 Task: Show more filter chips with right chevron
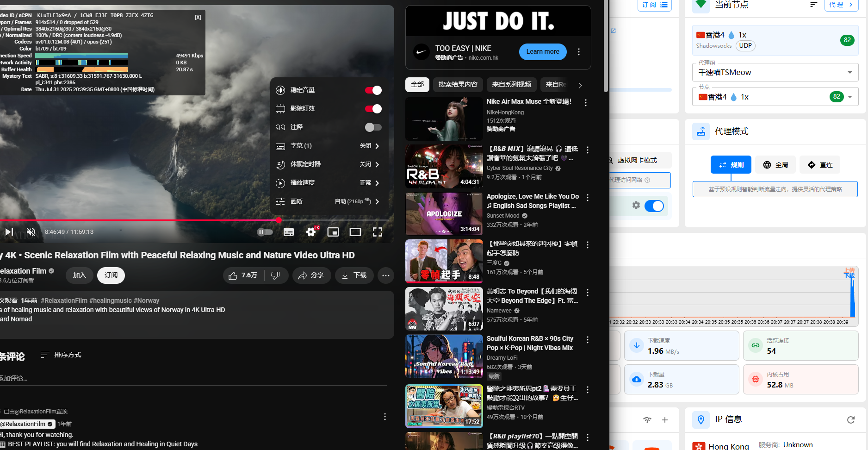pos(580,85)
